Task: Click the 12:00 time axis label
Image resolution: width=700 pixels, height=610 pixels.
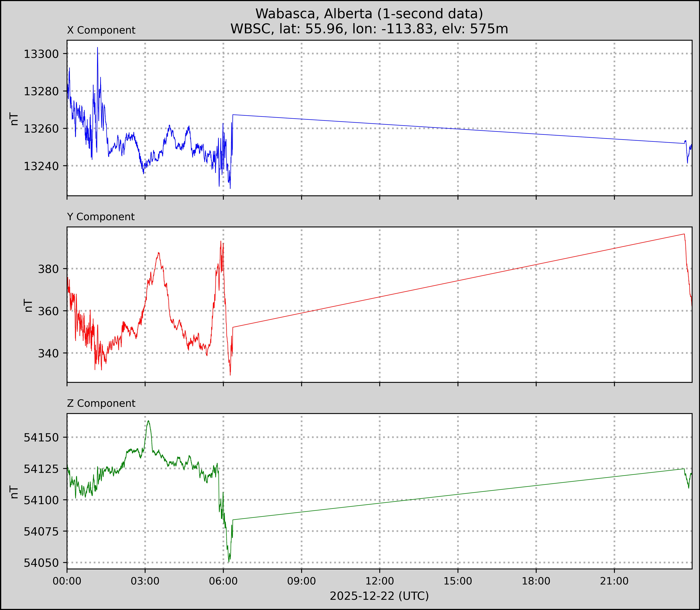Action: point(380,581)
